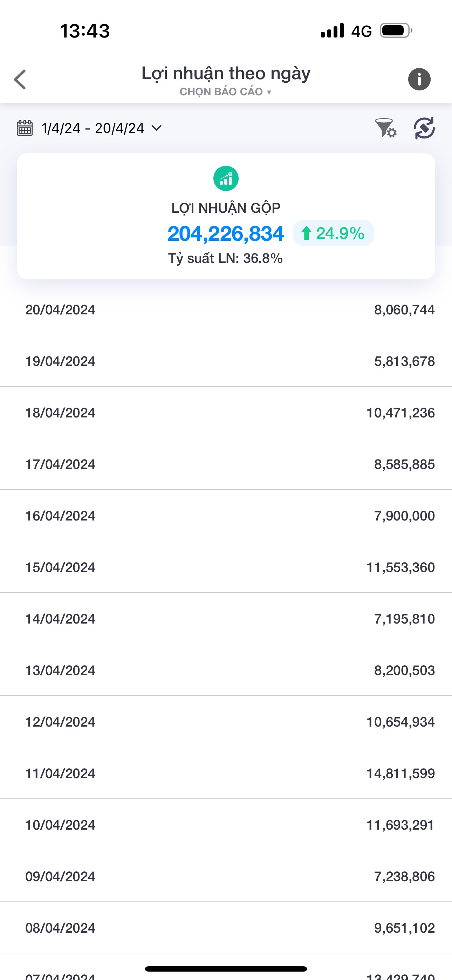Open the info icon in header
The width and height of the screenshot is (452, 980).
pos(419,79)
